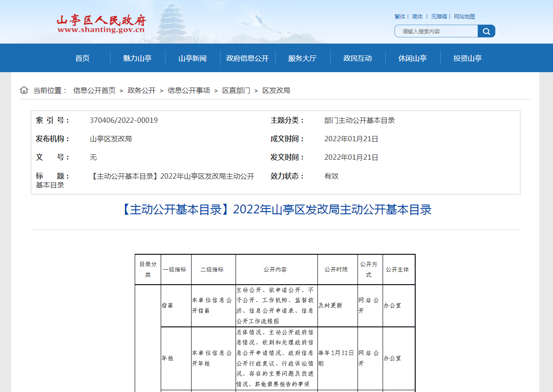Click 网站公开 in the 年报 row
This screenshot has width=553, height=392.
click(370, 358)
